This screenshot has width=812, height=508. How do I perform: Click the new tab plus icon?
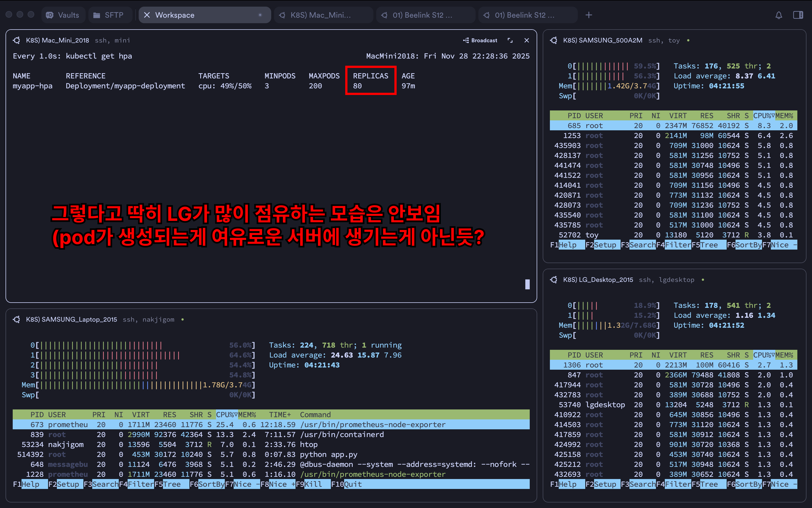(x=589, y=15)
